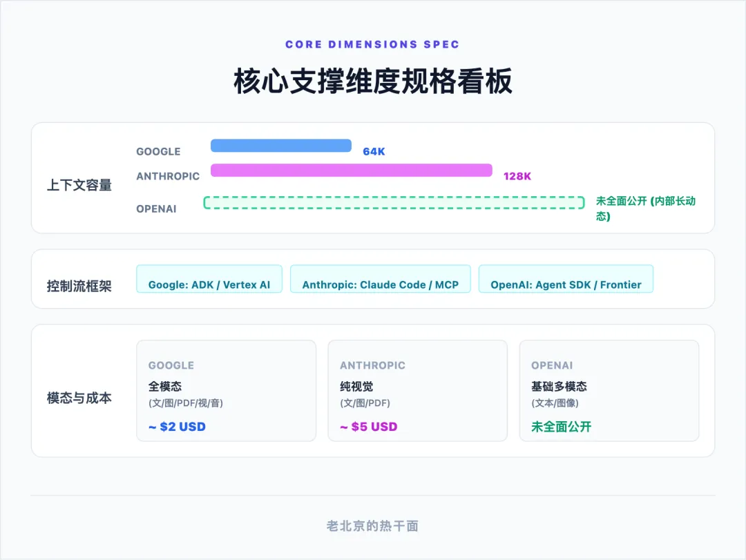Image resolution: width=746 pixels, height=560 pixels.
Task: Click the CORE DIMENSIONS SPEC subtitle
Action: pos(372,44)
